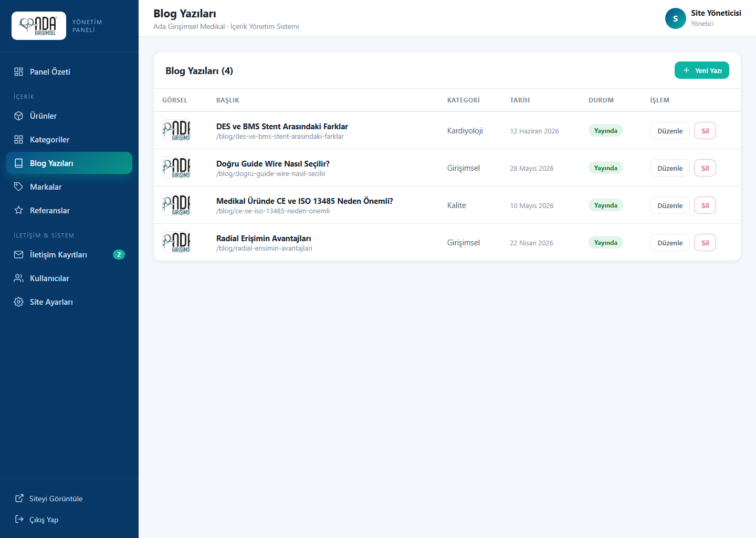756x538 pixels.
Task: Click the Markalar tag icon
Action: 19,187
